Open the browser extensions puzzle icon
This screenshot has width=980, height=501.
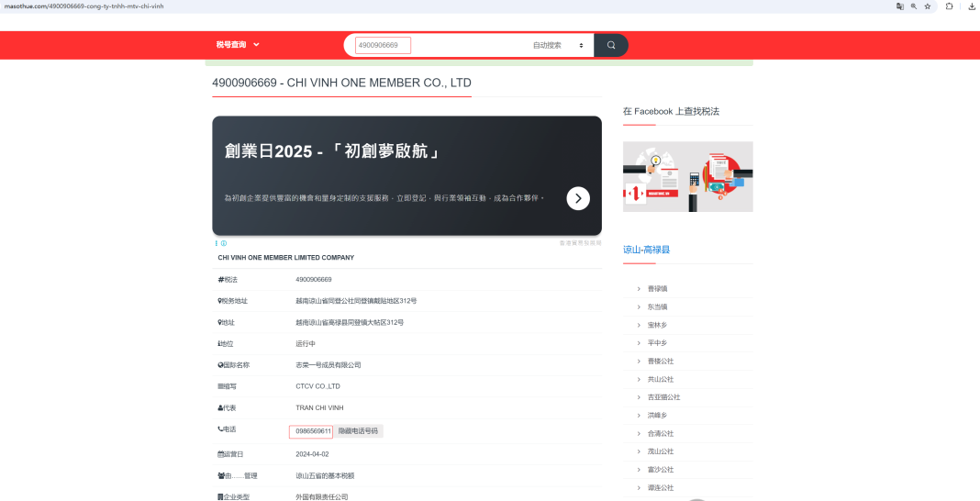(x=949, y=6)
